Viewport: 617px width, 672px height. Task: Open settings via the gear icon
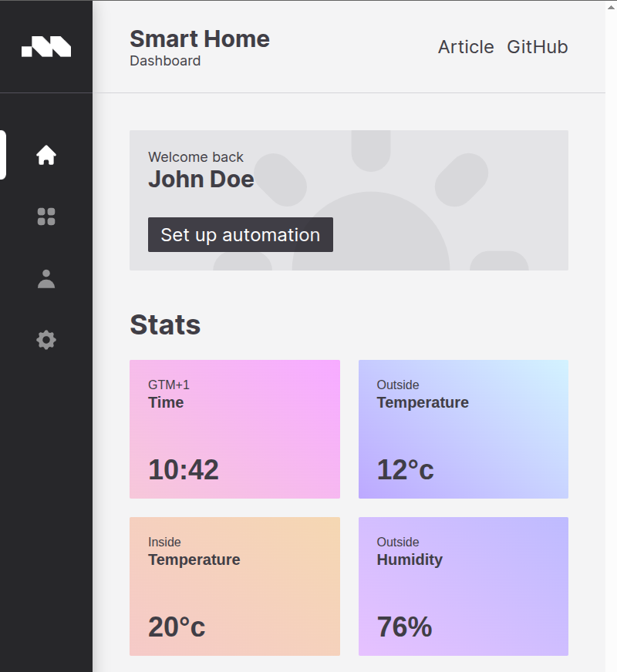(46, 341)
